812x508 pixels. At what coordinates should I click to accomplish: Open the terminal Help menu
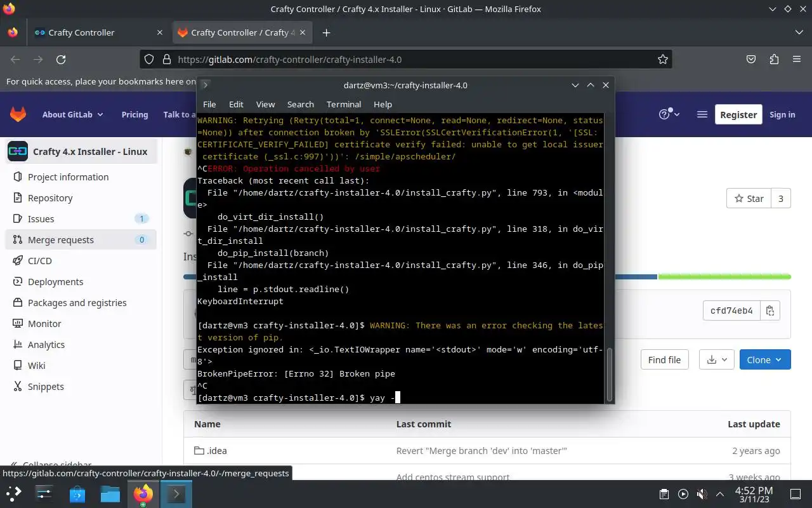(383, 104)
